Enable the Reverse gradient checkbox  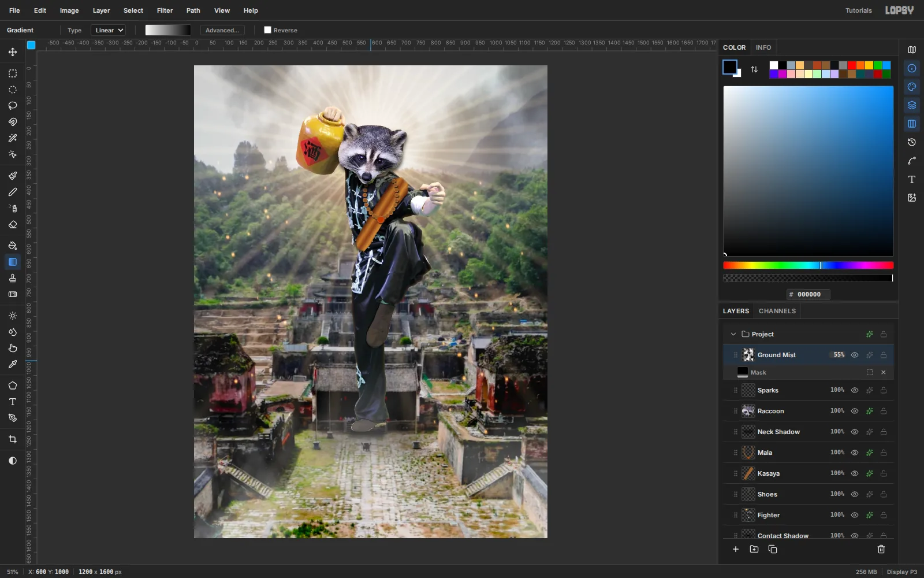coord(267,30)
